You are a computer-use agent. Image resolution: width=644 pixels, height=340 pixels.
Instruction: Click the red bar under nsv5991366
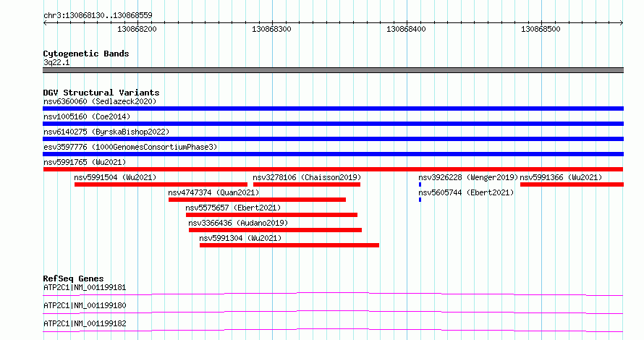coord(572,184)
